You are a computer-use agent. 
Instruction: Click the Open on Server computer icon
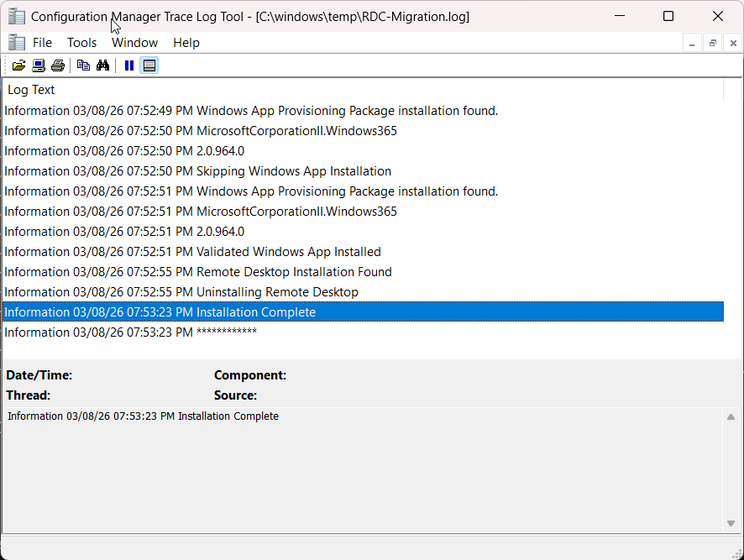tap(39, 65)
